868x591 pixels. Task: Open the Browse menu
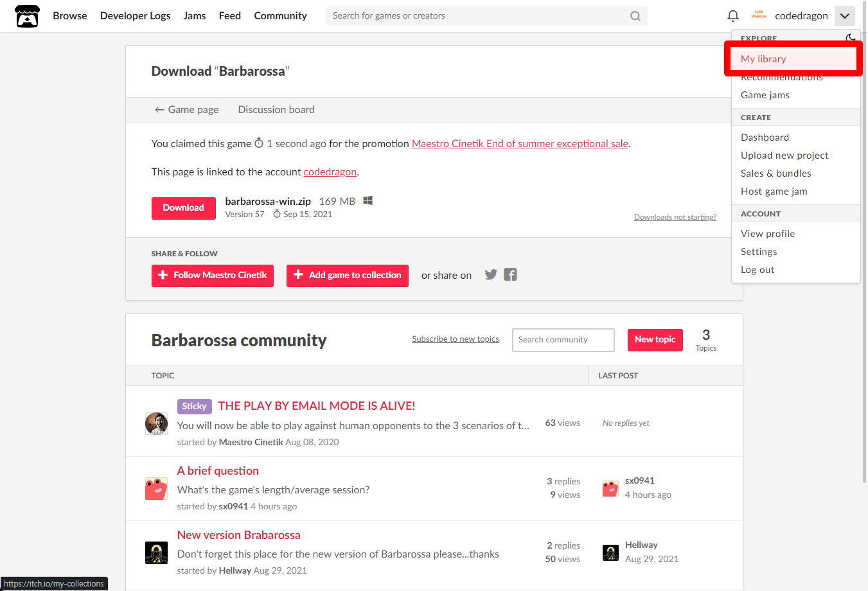[x=70, y=16]
